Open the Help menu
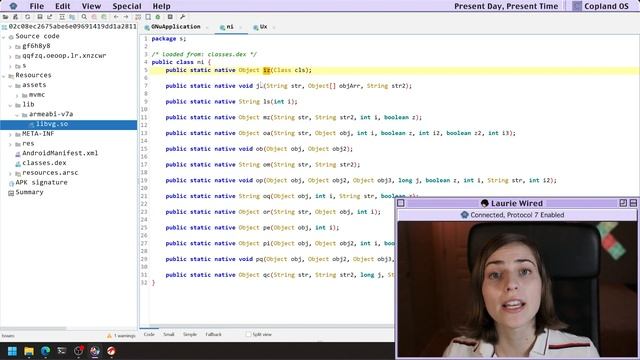The height and width of the screenshot is (360, 640). pyautogui.click(x=161, y=6)
